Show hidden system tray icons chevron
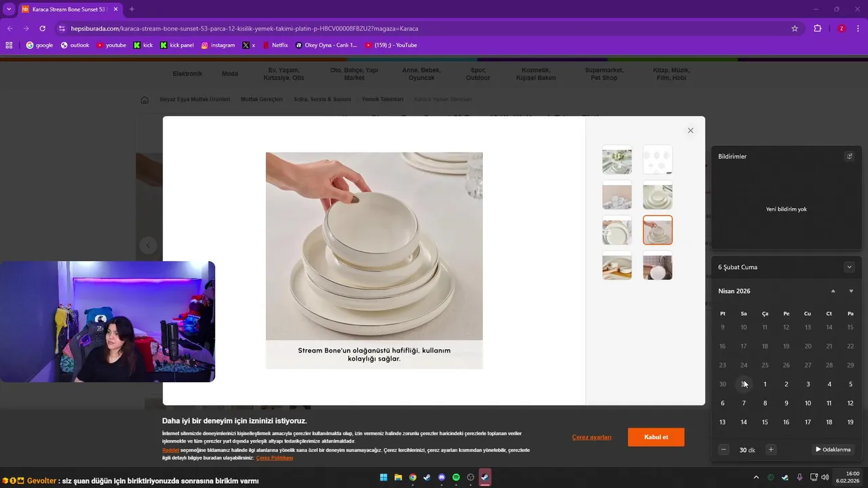The width and height of the screenshot is (868, 488). 756,477
